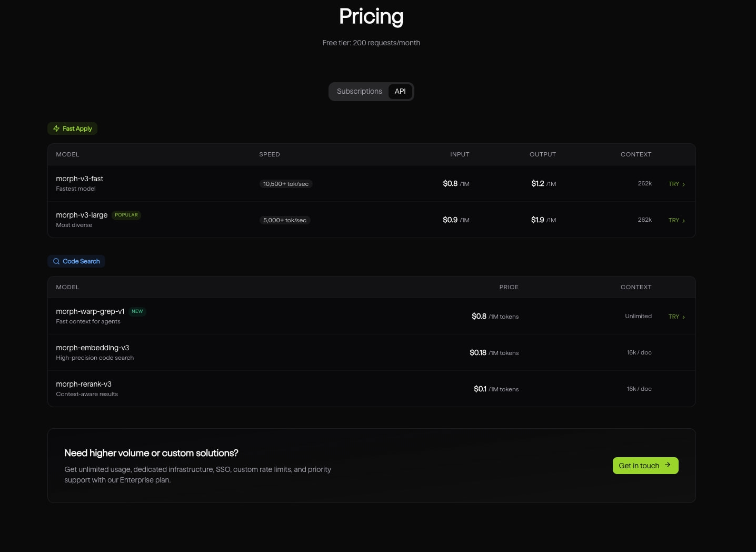Viewport: 756px width, 552px height.
Task: Click 'Fast context for agents' description
Action: pos(88,321)
